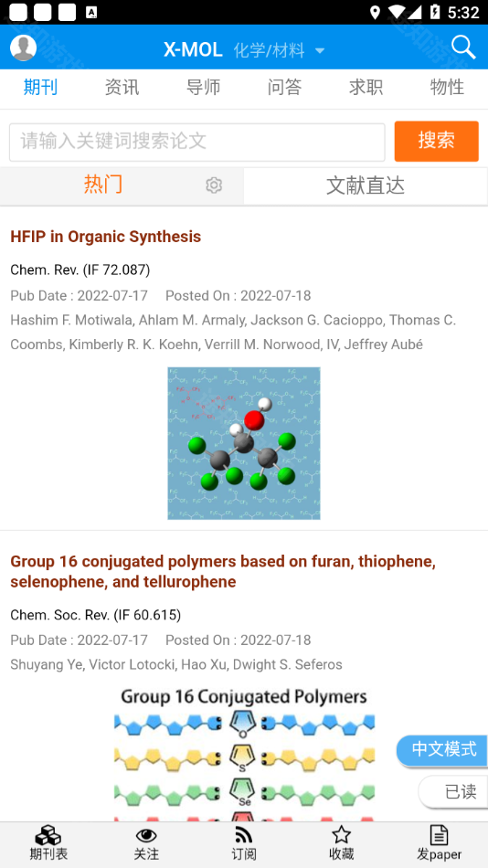Focus the keyword paper search field

pyautogui.click(x=197, y=143)
